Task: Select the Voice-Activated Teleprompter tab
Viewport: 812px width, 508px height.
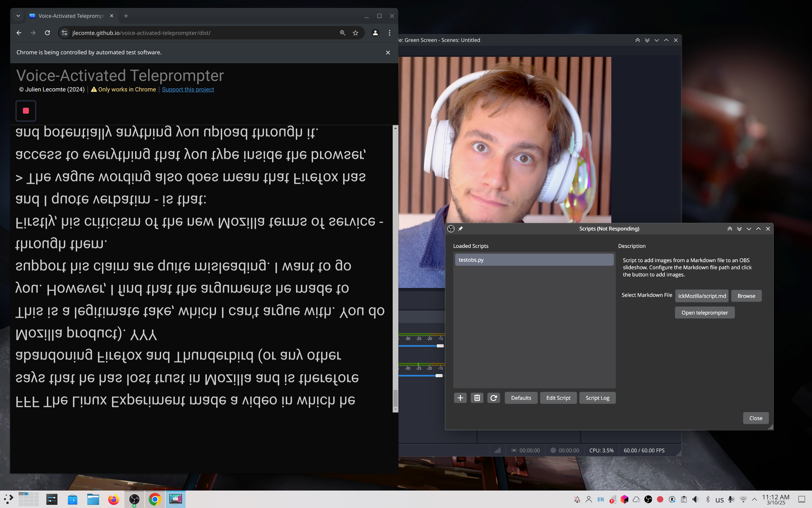Action: (x=71, y=16)
